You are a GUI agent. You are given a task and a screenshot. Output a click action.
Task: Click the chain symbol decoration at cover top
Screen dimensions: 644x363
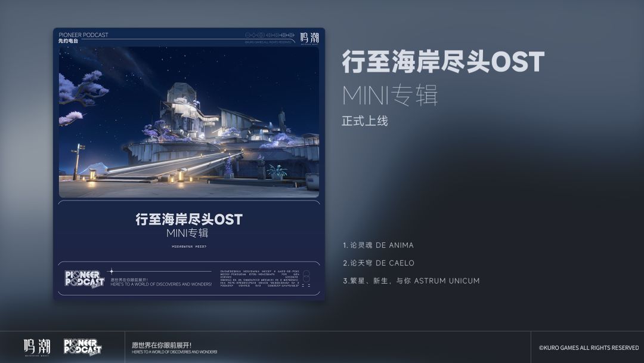[x=270, y=35]
